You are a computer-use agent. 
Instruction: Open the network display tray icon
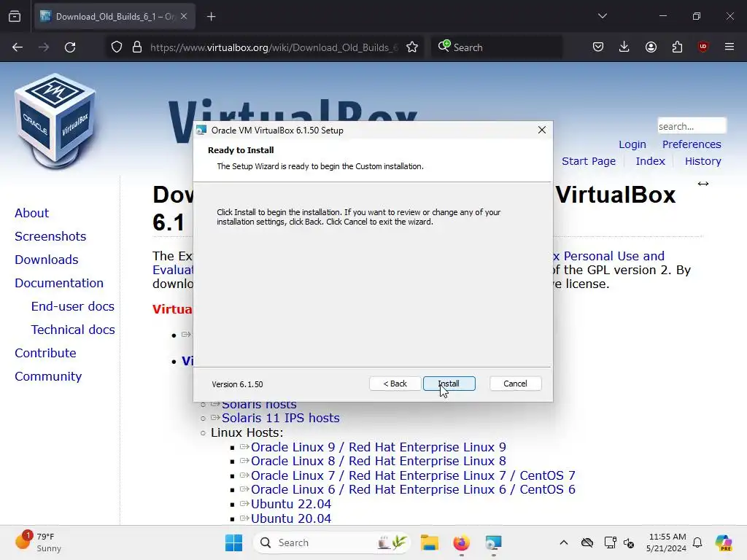(610, 542)
